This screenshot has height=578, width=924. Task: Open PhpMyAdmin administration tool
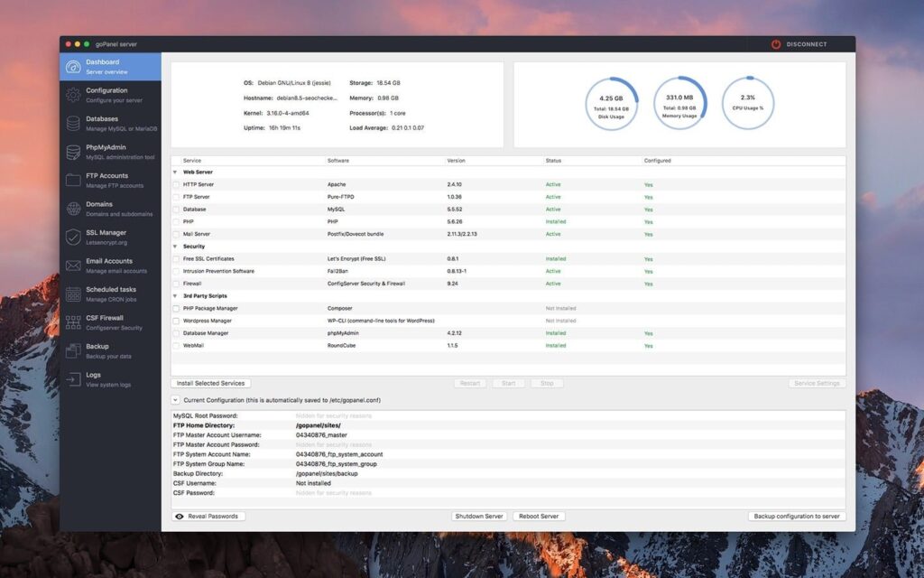[110, 152]
